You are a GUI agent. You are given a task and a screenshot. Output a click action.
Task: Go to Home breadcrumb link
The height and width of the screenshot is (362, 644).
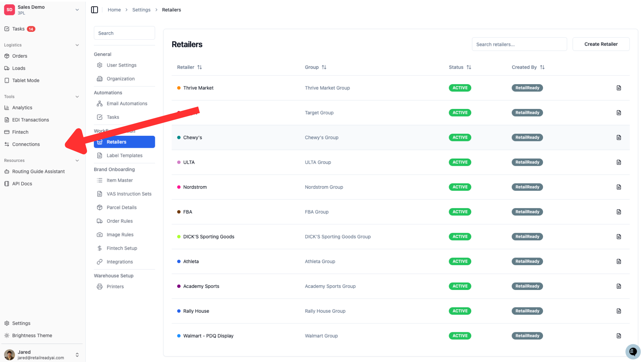pos(114,10)
